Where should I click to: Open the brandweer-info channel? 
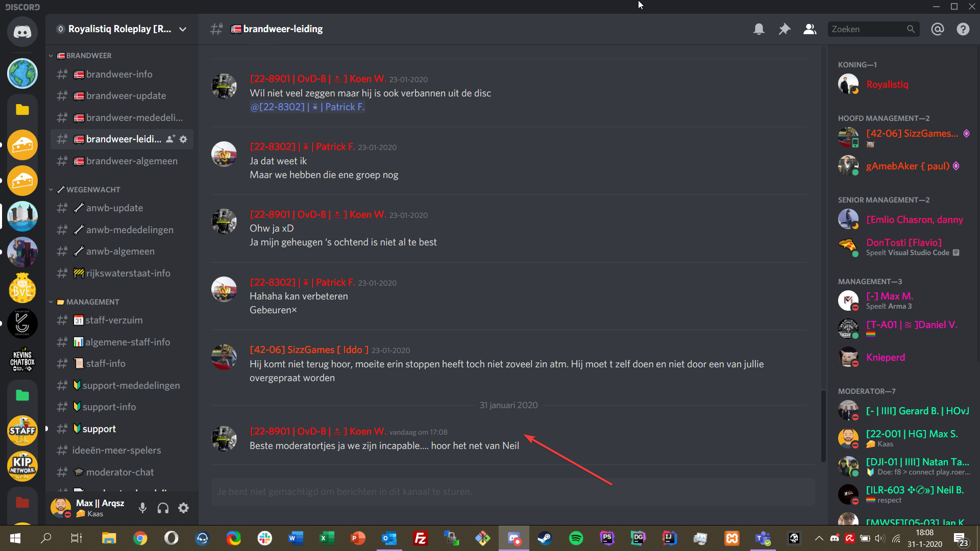pyautogui.click(x=119, y=74)
